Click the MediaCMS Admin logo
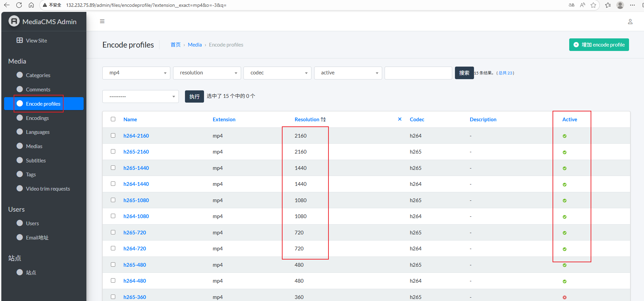 [14, 21]
